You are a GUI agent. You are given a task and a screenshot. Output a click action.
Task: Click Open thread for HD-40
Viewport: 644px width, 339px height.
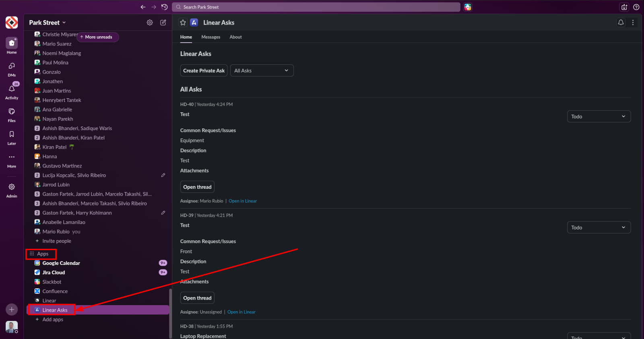197,187
